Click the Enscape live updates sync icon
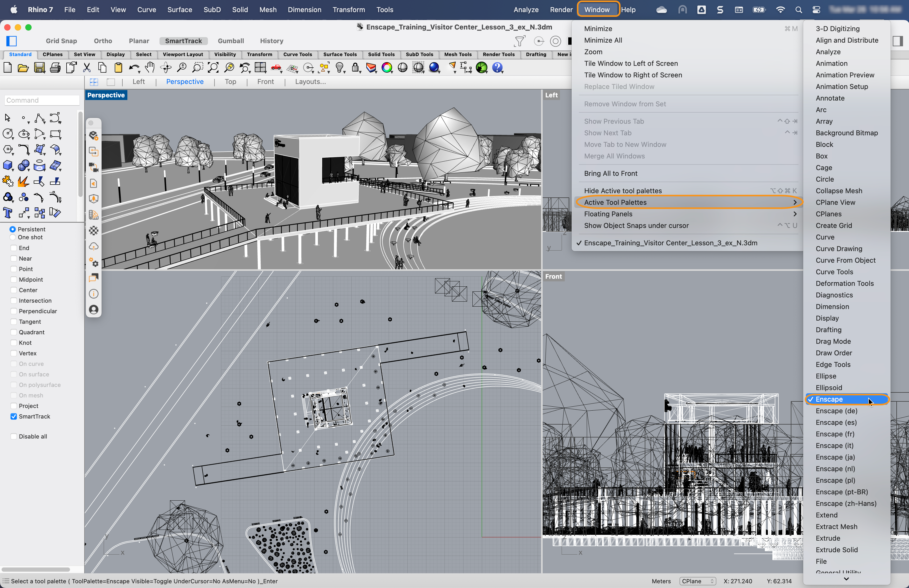Screen dimensions: 909x588 pyautogui.click(x=93, y=152)
